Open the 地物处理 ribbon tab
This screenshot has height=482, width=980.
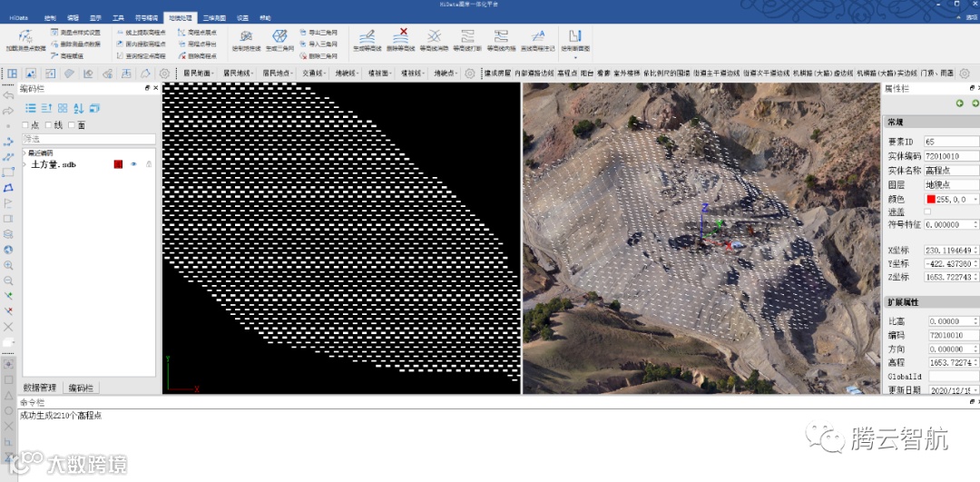tap(180, 17)
